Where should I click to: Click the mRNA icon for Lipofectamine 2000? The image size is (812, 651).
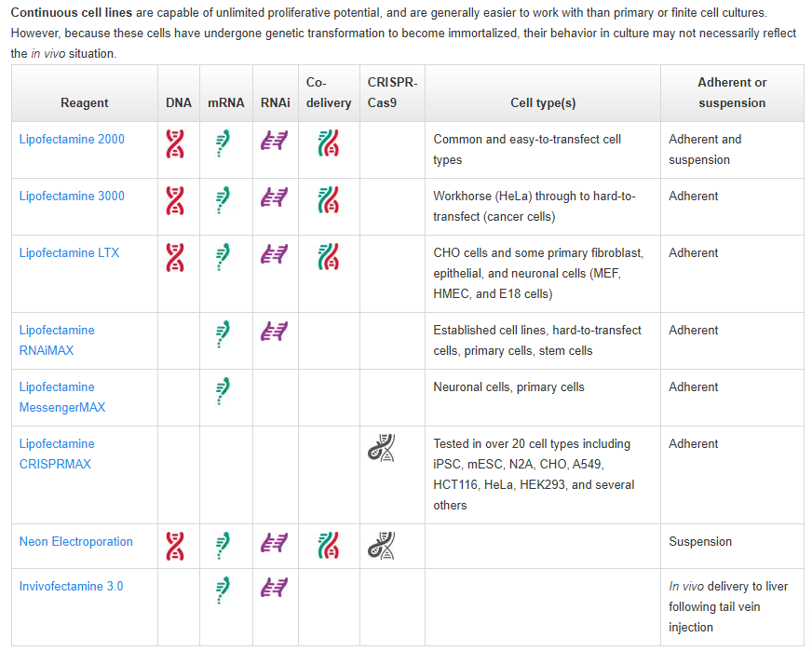pos(223,143)
